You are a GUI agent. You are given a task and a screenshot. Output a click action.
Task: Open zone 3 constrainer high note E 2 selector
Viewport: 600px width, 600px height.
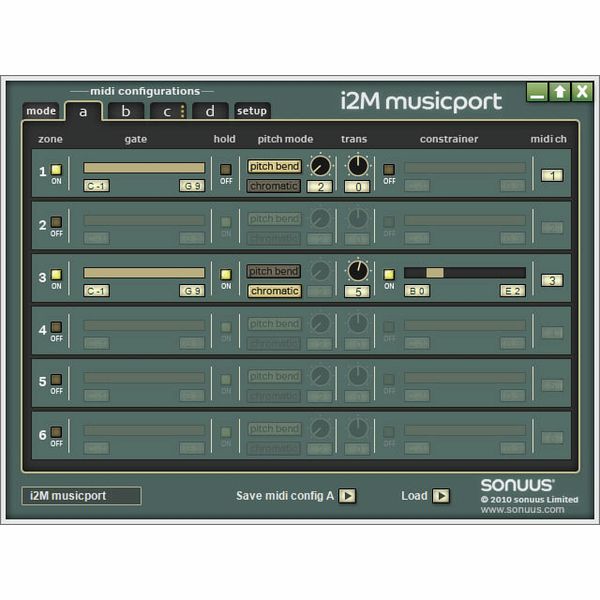512,291
